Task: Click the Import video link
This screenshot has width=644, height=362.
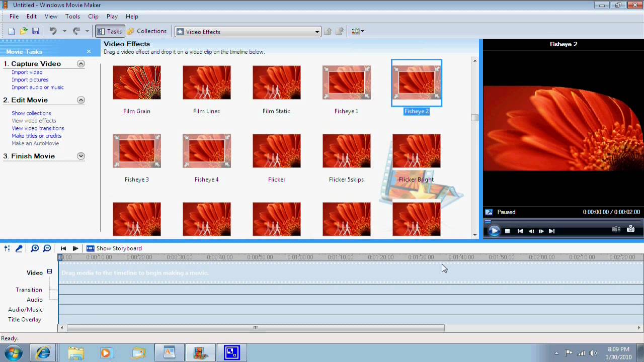Action: coord(27,72)
